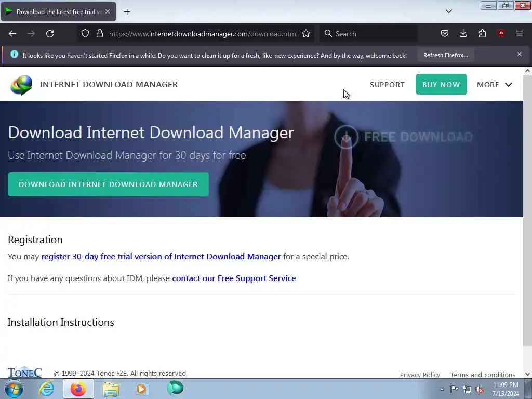Click the Refresh Firefox... button

pyautogui.click(x=445, y=55)
